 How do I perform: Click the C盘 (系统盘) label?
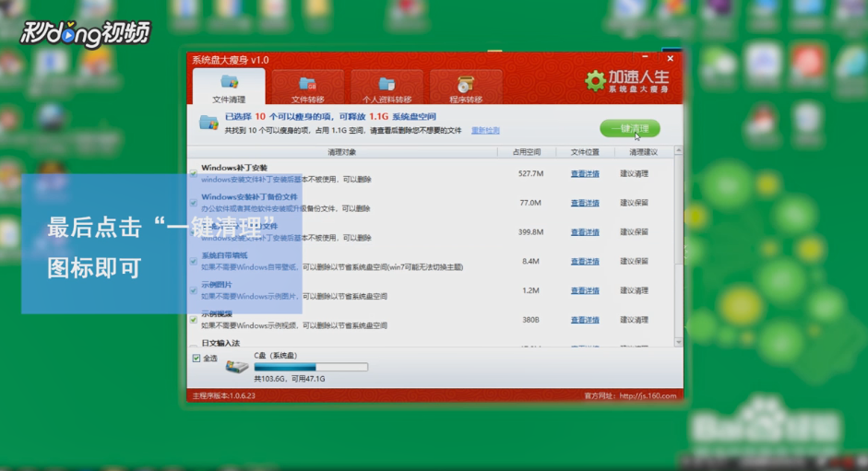(276, 356)
